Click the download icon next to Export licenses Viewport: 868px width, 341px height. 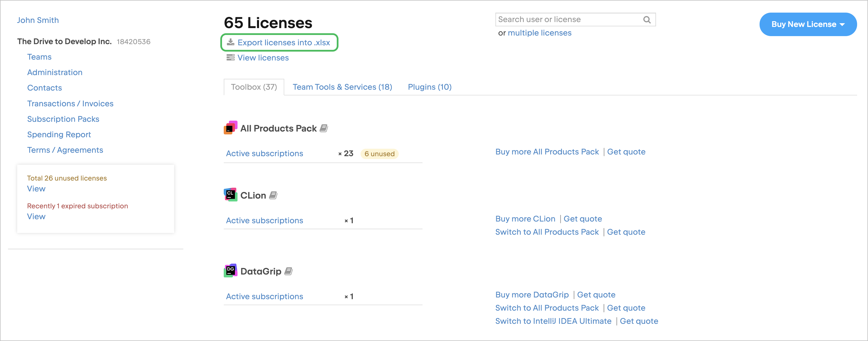pos(231,42)
